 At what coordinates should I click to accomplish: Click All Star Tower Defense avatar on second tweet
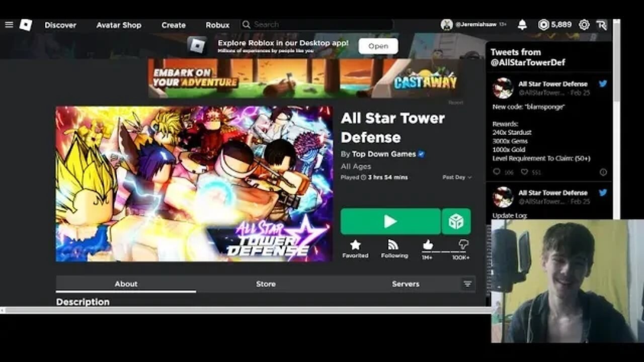tap(503, 197)
